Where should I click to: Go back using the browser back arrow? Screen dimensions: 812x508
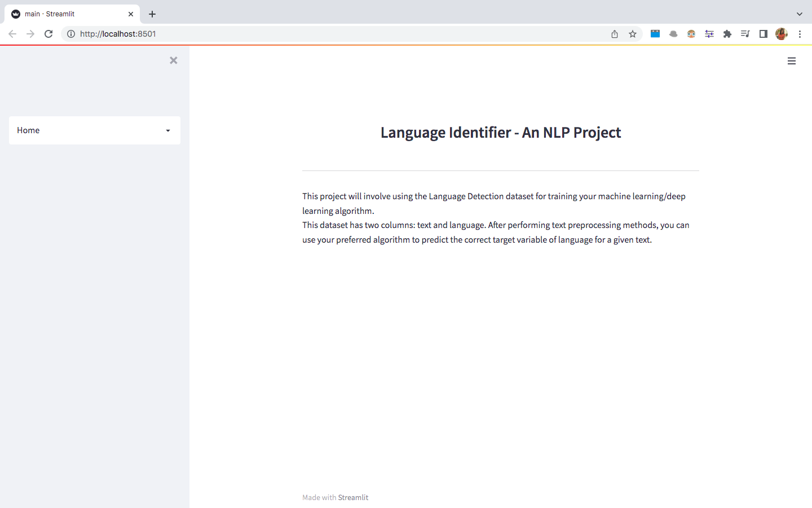12,34
